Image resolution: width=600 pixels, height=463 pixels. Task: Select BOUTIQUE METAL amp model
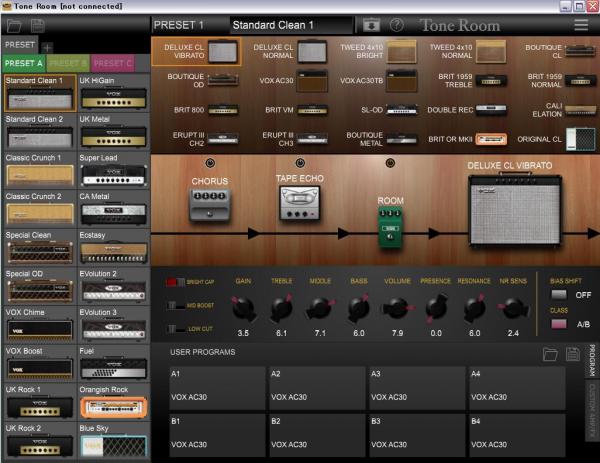[x=382, y=139]
